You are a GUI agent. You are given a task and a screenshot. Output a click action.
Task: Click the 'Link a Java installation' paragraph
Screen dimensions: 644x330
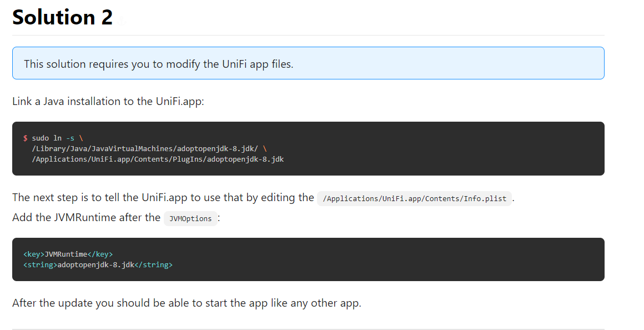[x=108, y=102]
